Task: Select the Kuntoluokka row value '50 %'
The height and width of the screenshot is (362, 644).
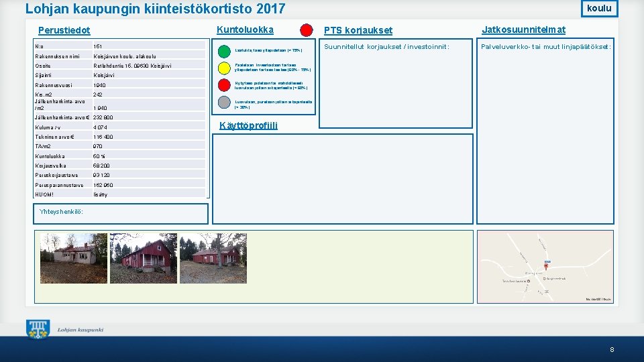Action: [x=99, y=156]
